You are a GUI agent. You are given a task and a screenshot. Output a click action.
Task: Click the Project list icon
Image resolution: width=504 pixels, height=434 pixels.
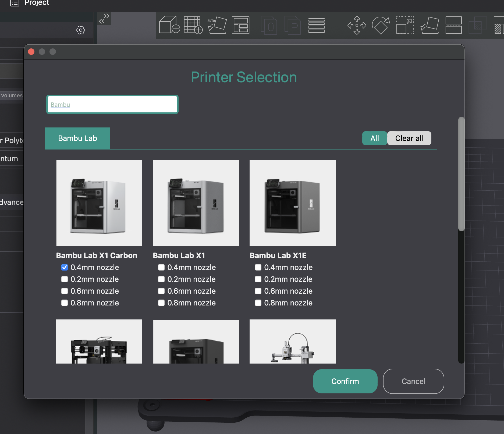click(x=15, y=3)
